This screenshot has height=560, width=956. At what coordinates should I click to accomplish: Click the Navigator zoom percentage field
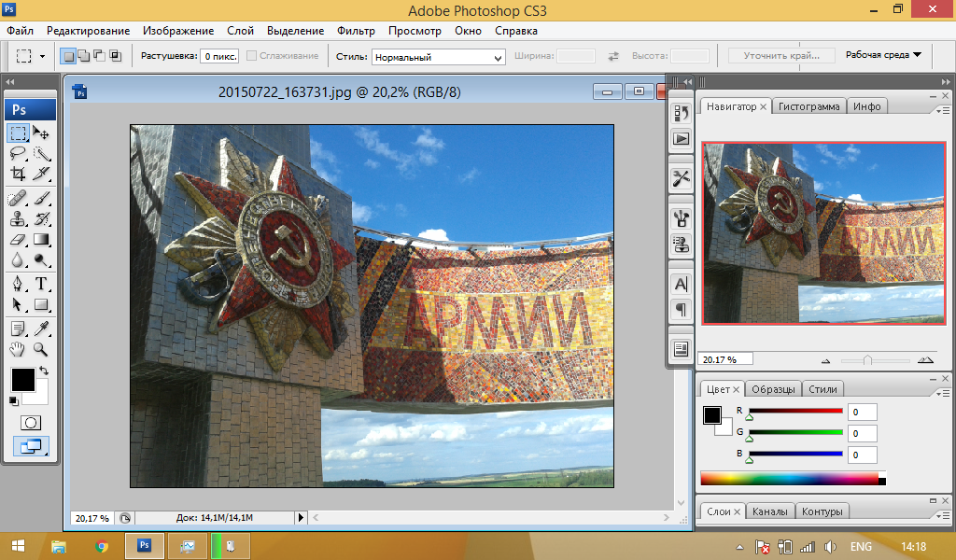(725, 359)
